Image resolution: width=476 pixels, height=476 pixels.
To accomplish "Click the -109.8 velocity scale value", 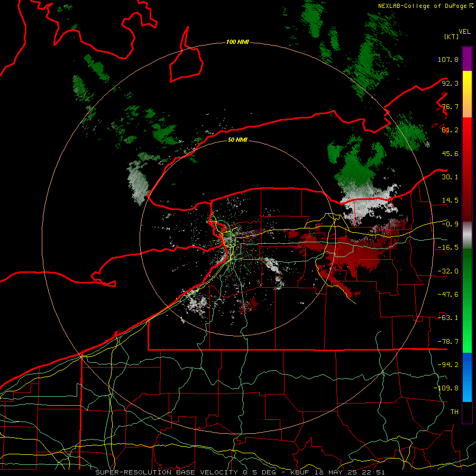I will click(x=446, y=388).
